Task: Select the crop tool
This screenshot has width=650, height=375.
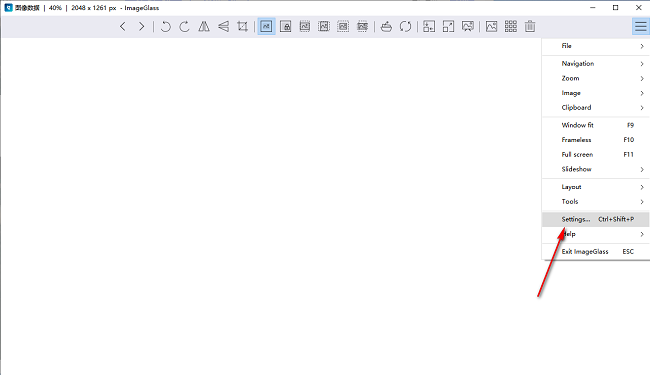Action: [x=243, y=27]
